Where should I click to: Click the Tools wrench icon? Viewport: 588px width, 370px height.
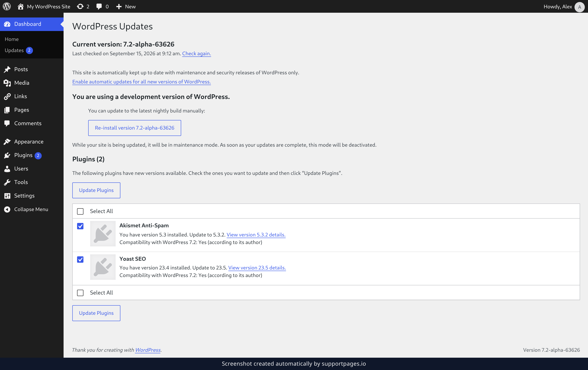(7, 182)
